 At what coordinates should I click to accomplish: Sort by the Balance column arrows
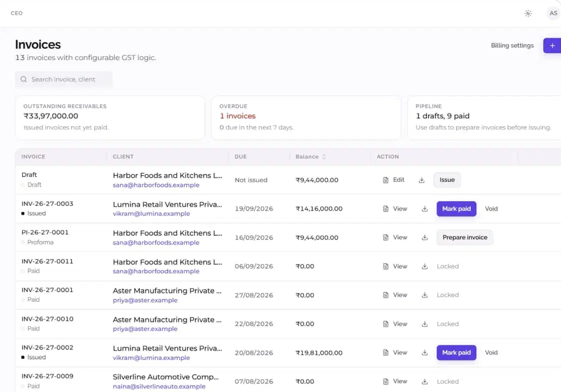324,156
